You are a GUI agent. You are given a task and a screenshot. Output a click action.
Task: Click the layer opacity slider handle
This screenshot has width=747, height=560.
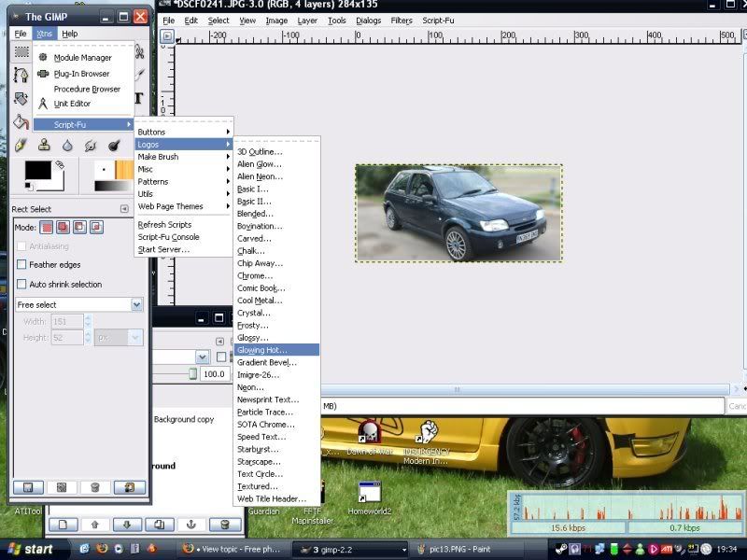click(x=192, y=374)
